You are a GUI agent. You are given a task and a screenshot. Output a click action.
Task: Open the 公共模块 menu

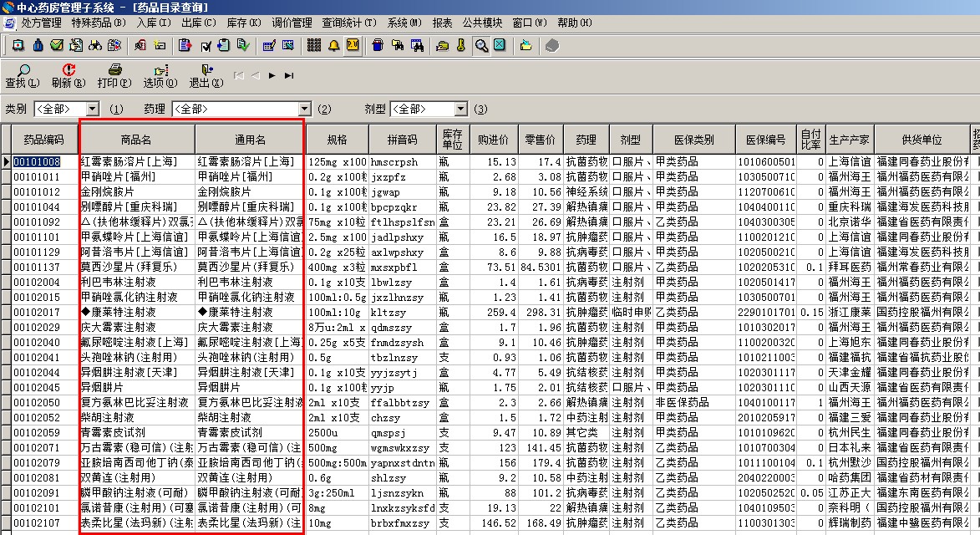click(483, 23)
